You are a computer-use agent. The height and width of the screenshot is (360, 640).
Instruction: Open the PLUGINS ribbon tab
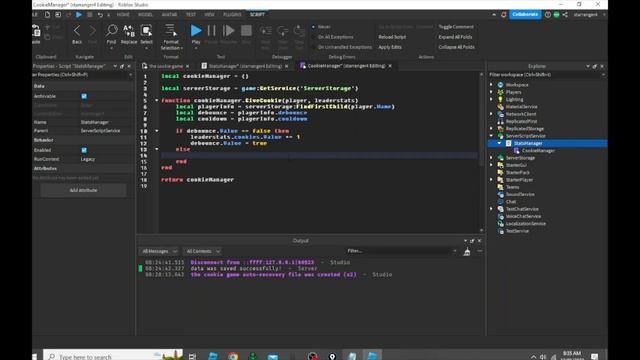click(x=232, y=15)
